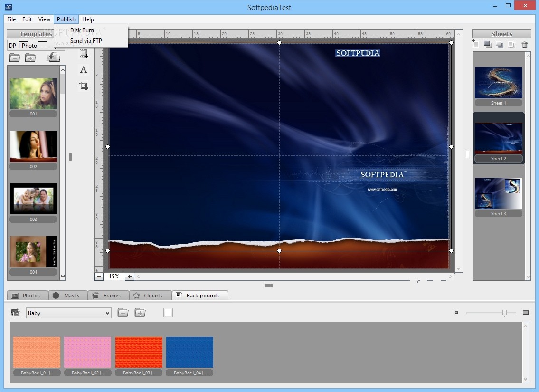
Task: Open the View menu
Action: [44, 19]
